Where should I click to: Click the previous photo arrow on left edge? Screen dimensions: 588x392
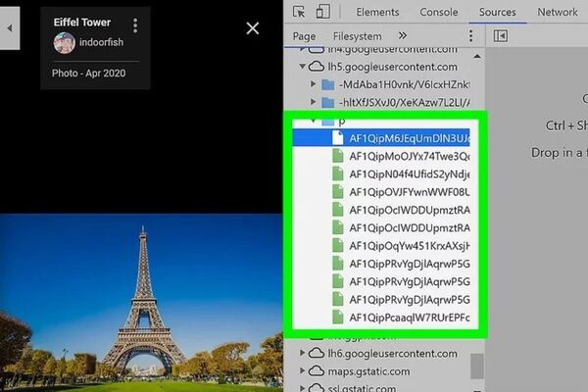coord(9,28)
